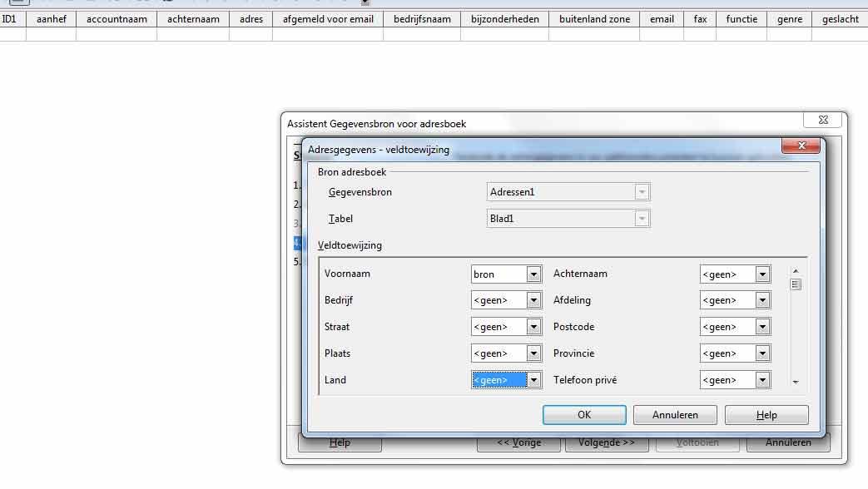Select the adres column header
Viewport: 868px width, 489px height.
(x=250, y=19)
